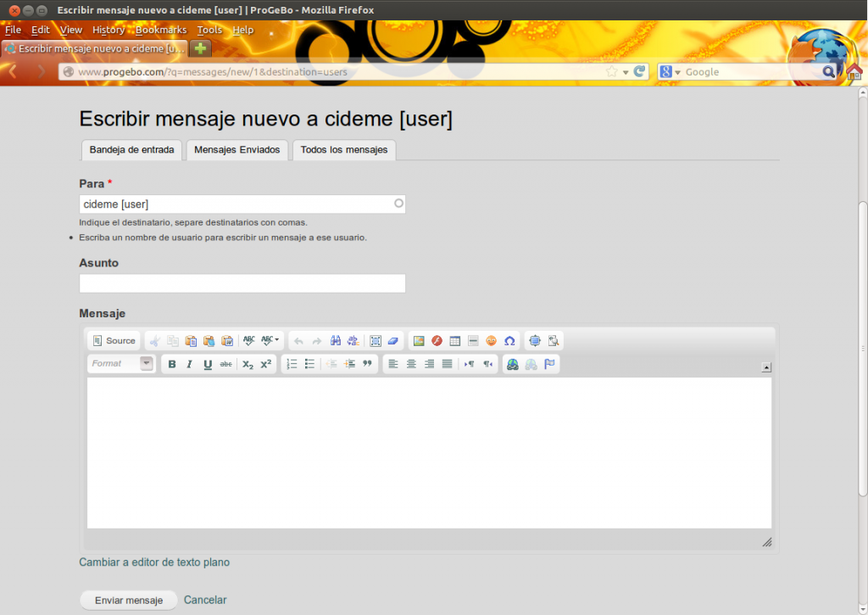Center-align the text
Viewport: 868px width, 615px height.
411,364
